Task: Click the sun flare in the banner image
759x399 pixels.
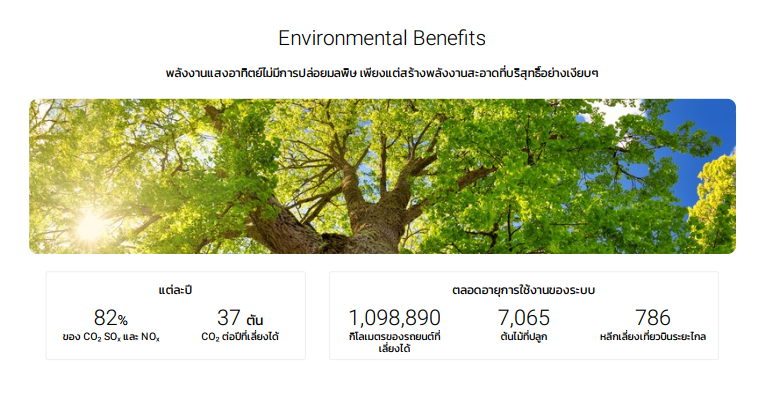Action: point(90,227)
